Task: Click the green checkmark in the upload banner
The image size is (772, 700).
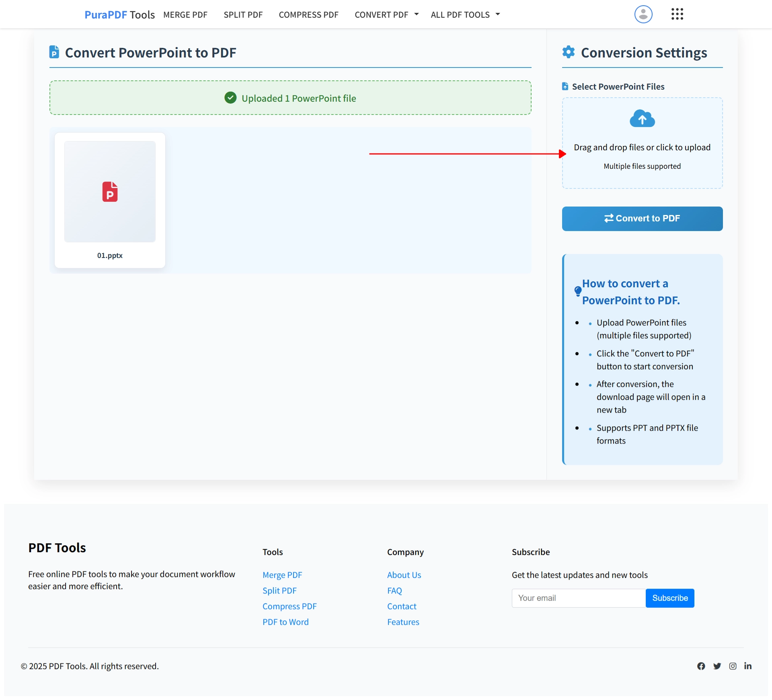Action: tap(230, 98)
